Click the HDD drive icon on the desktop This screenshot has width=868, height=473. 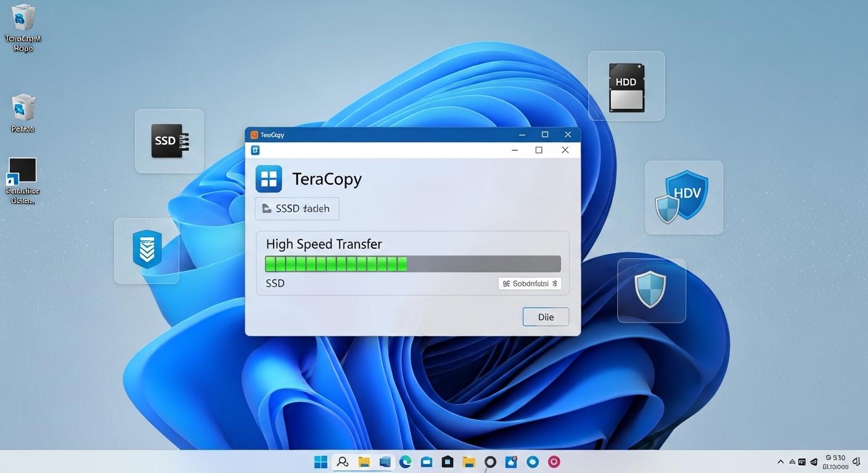(x=626, y=85)
